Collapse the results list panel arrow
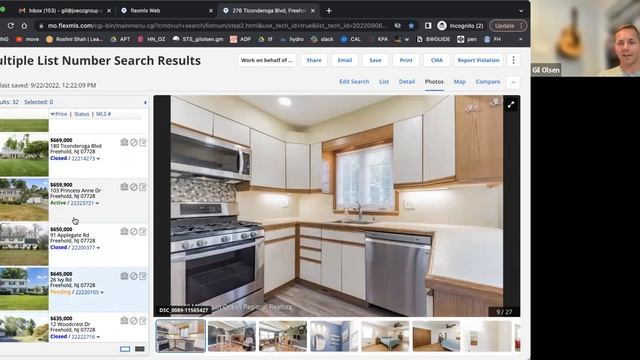 145,102
